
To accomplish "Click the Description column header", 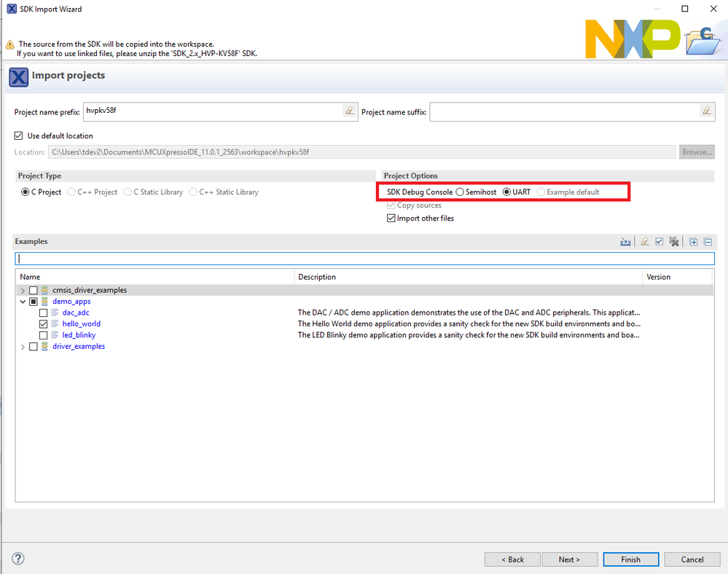I will [469, 277].
